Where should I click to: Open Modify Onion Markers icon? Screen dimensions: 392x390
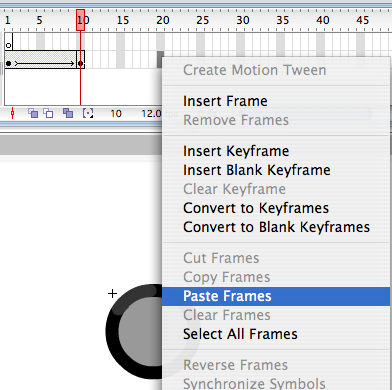tap(88, 113)
